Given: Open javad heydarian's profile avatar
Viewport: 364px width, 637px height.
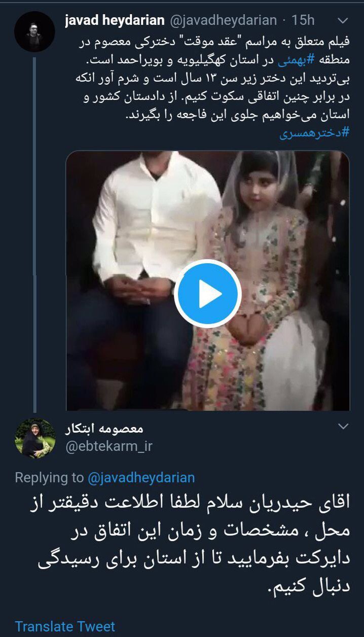Looking at the screenshot, I should point(34,31).
